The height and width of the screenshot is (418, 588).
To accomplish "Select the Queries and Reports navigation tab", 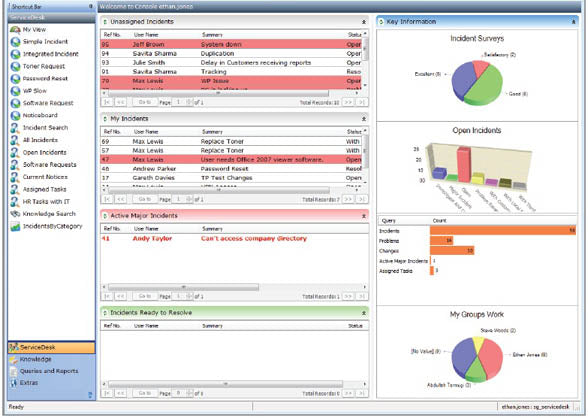I will [x=51, y=371].
